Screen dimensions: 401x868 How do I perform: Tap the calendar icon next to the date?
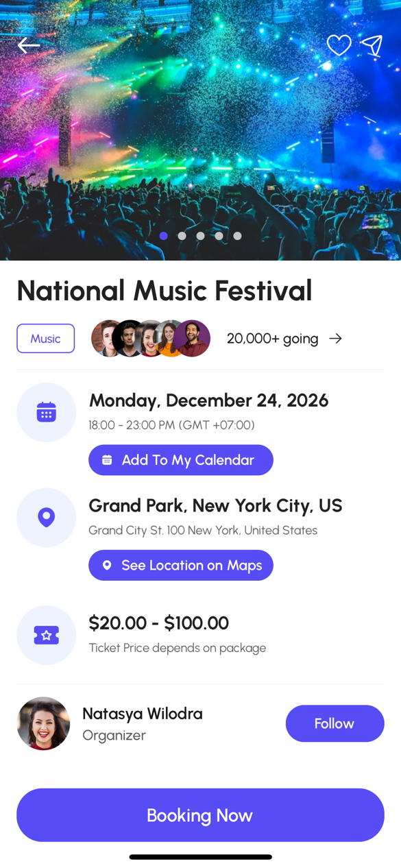coord(46,412)
